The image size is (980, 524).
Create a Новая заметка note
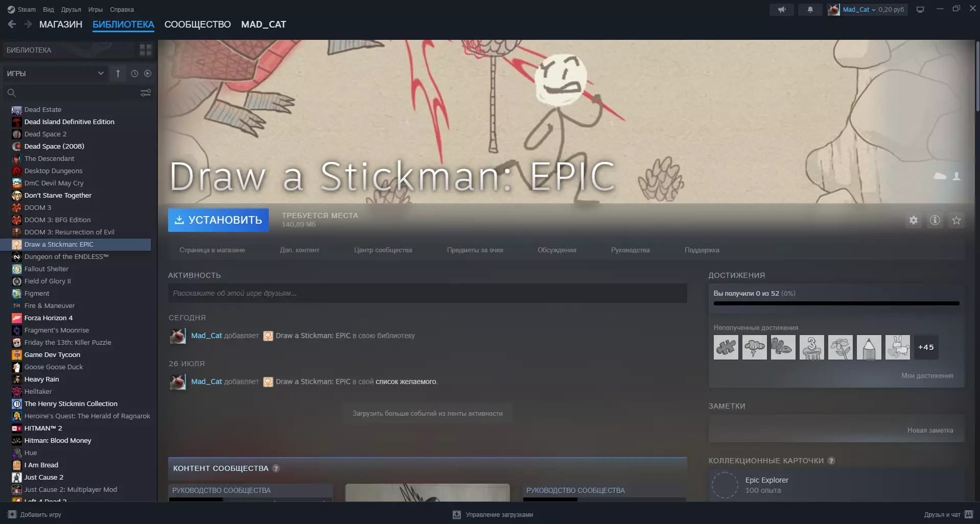pyautogui.click(x=930, y=431)
